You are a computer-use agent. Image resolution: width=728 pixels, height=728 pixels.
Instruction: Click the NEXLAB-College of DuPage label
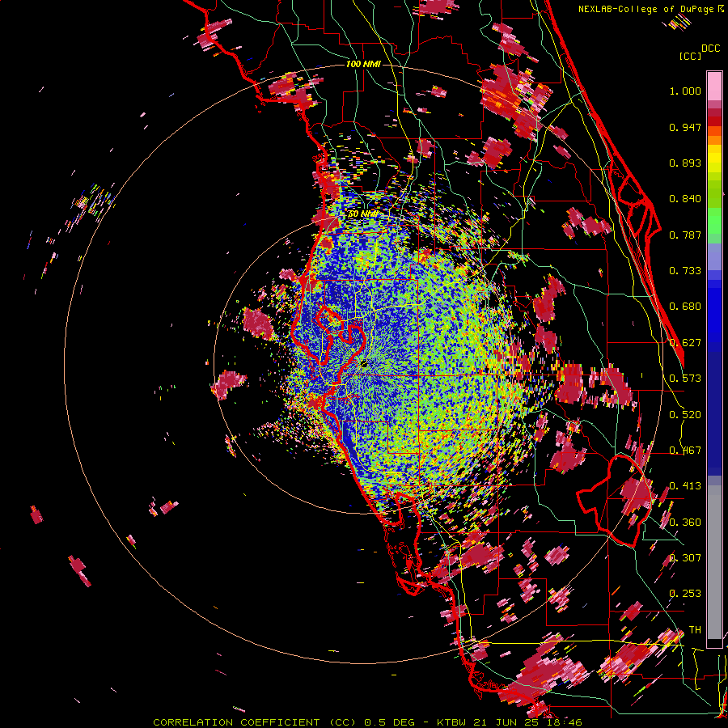(645, 9)
